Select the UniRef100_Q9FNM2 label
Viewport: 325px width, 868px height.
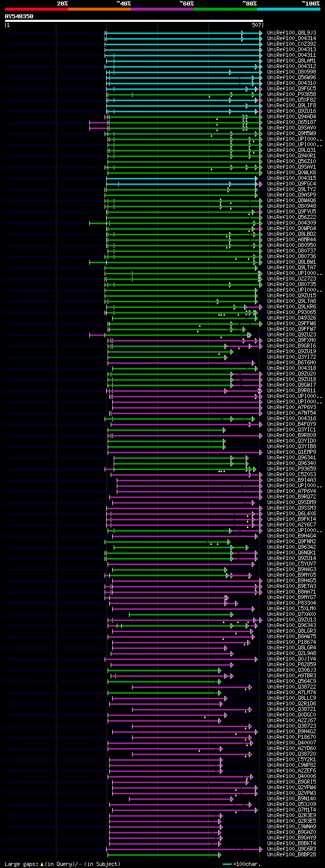[x=291, y=541]
